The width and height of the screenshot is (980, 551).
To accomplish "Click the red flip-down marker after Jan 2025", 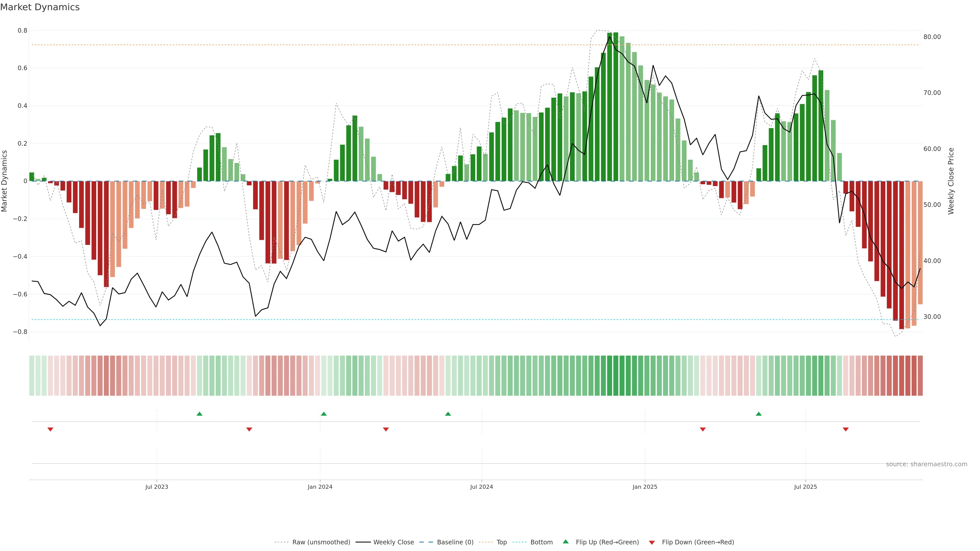I will point(703,429).
